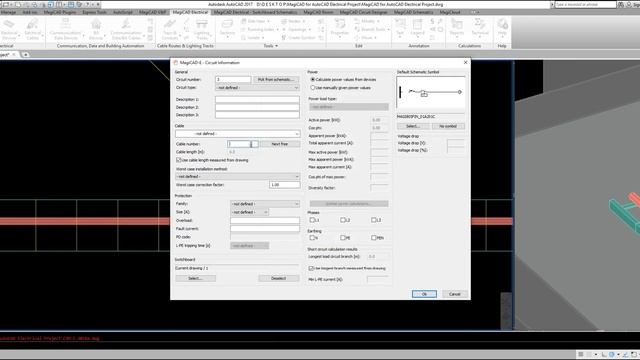
Task: Click the Next free cable number button
Action: coord(280,144)
